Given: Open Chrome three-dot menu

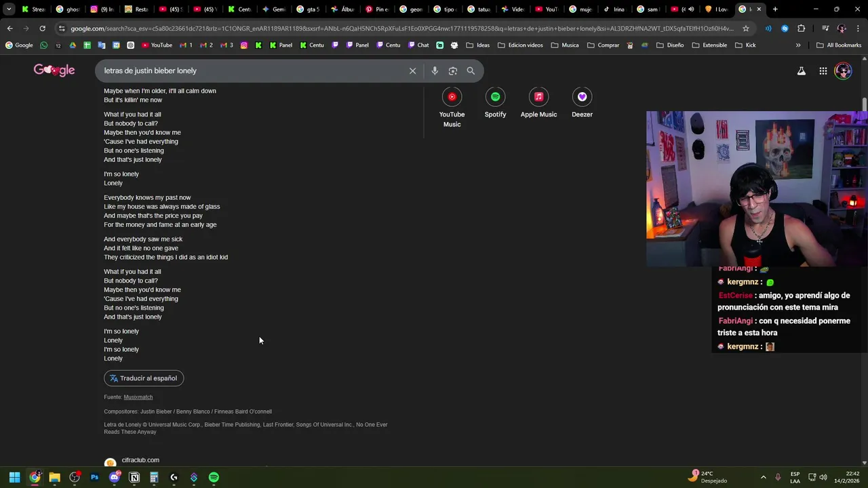Looking at the screenshot, I should click(859, 28).
